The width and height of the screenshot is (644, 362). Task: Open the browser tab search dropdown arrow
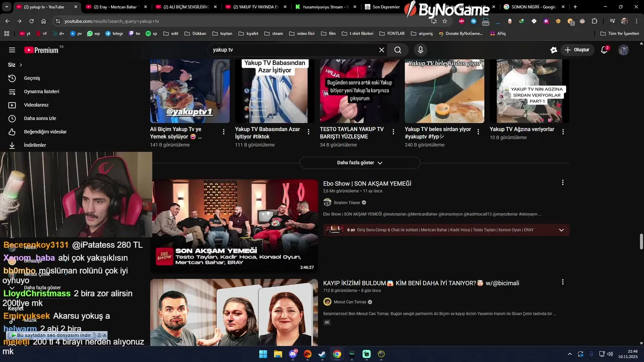point(7,7)
